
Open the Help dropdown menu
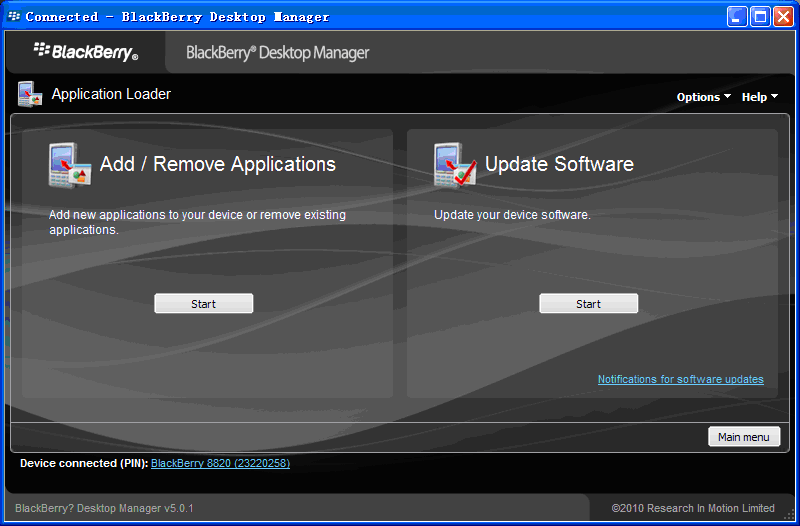(x=760, y=97)
